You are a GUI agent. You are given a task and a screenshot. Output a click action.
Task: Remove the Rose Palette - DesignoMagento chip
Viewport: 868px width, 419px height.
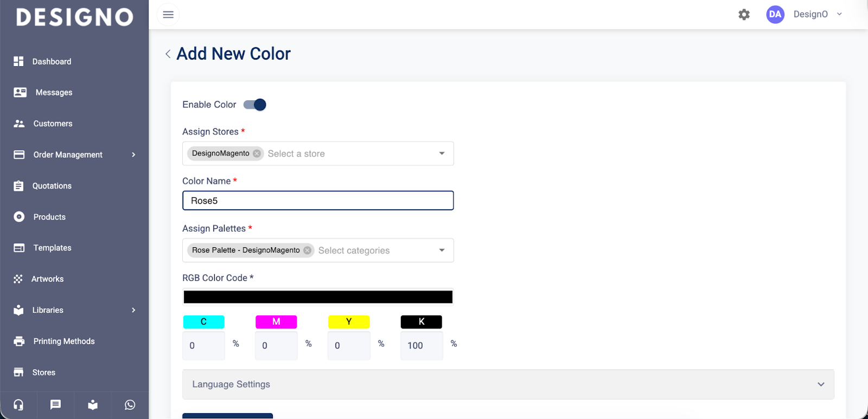click(308, 250)
